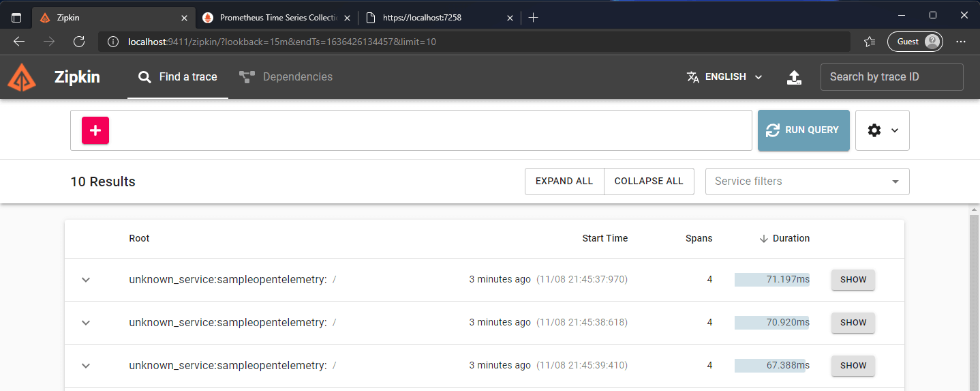Open the Guest profile button

(915, 42)
